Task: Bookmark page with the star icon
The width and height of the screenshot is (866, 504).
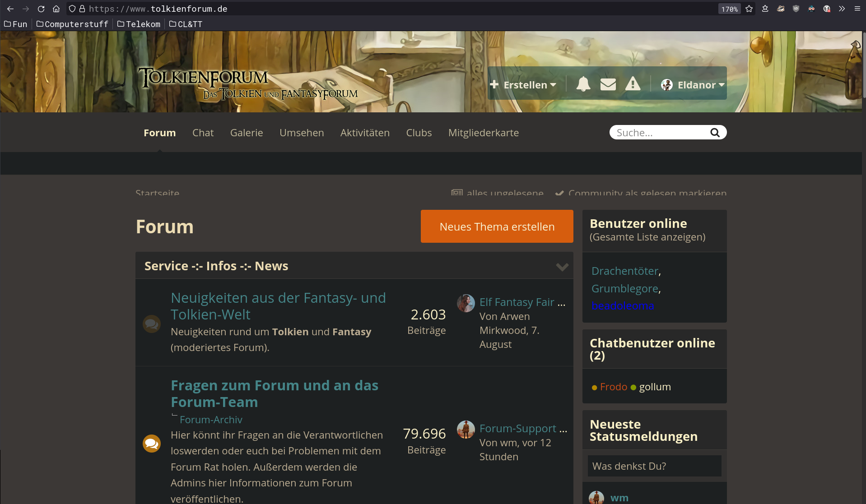Action: pos(749,9)
